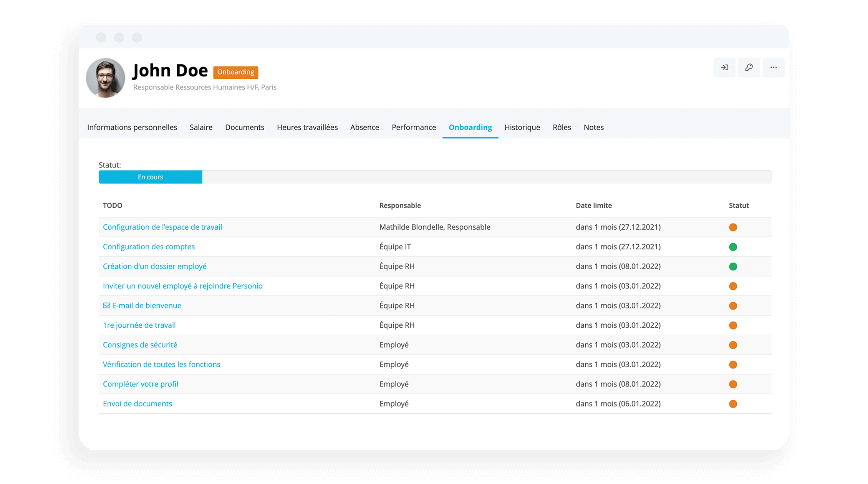The image size is (868, 484).
Task: Click John Doe profile photo thumbnail
Action: (x=105, y=77)
